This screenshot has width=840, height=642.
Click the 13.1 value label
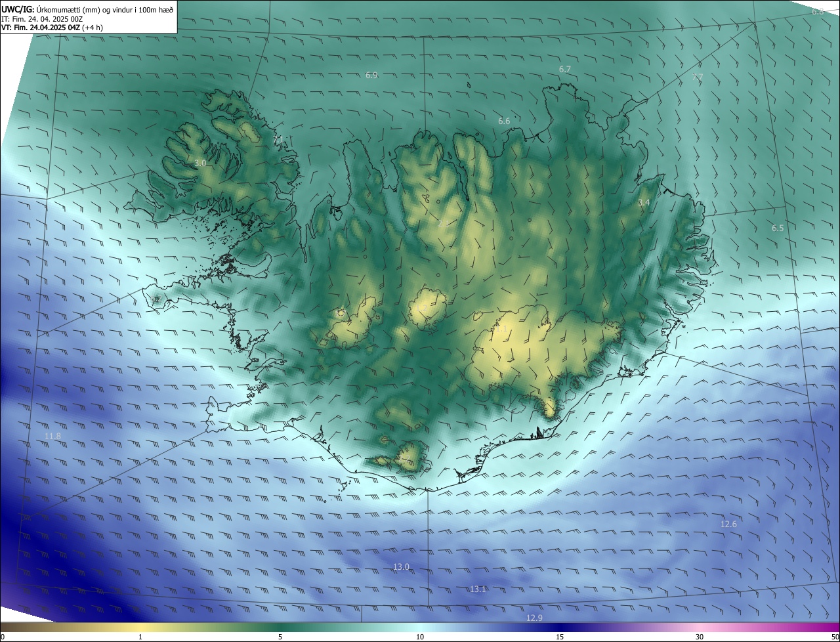pyautogui.click(x=478, y=589)
